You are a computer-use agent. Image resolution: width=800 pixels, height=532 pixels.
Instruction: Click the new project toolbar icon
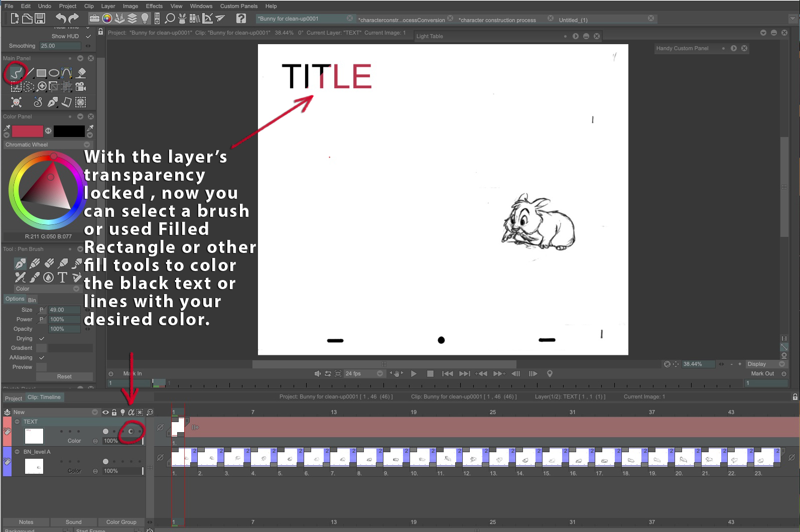pos(15,19)
